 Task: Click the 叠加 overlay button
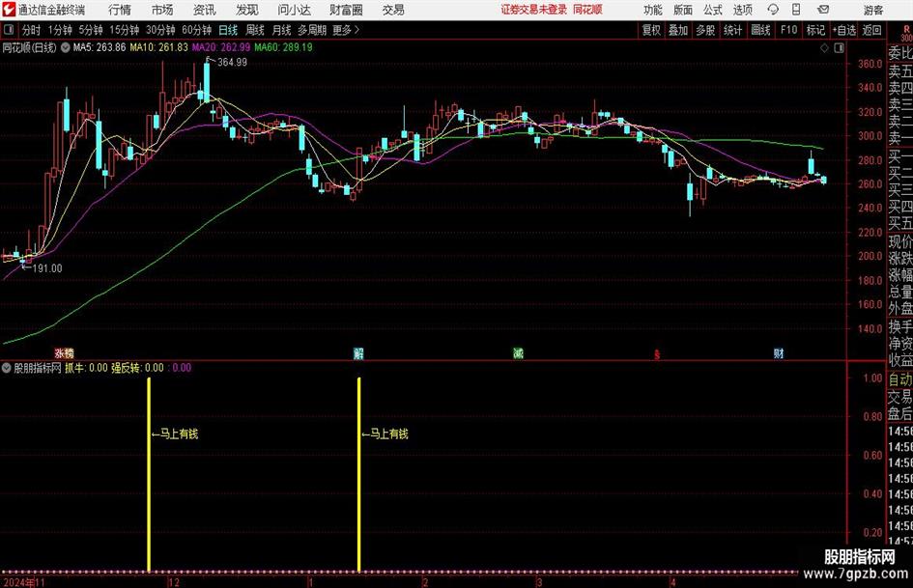678,30
